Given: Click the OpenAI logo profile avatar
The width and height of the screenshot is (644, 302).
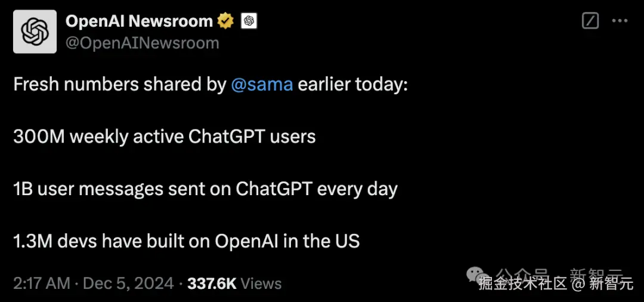Looking at the screenshot, I should click(x=35, y=32).
